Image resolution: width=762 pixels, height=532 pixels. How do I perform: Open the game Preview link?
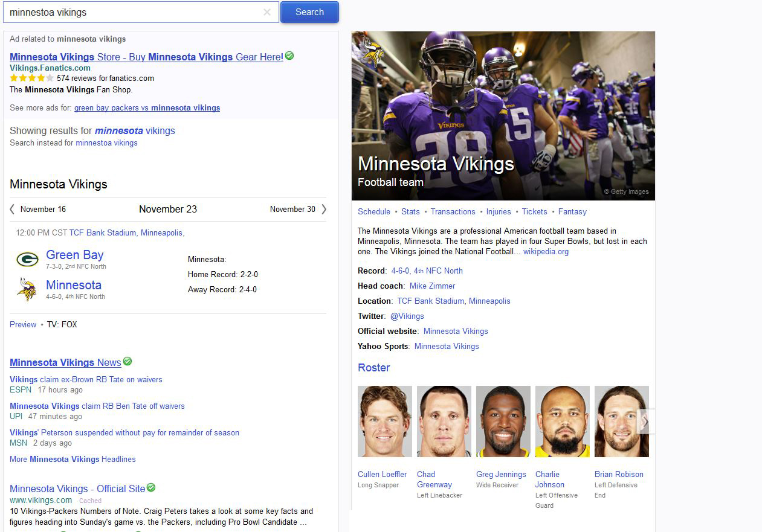23,325
